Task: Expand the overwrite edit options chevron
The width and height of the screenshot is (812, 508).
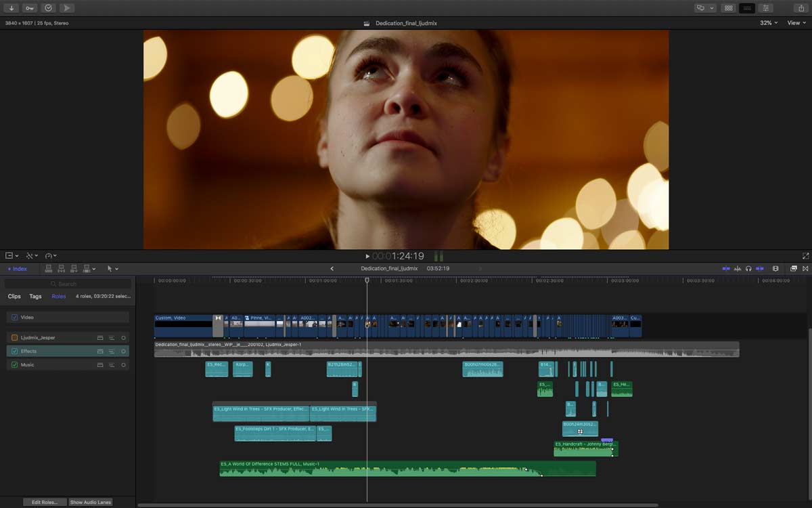Action: pyautogui.click(x=94, y=269)
